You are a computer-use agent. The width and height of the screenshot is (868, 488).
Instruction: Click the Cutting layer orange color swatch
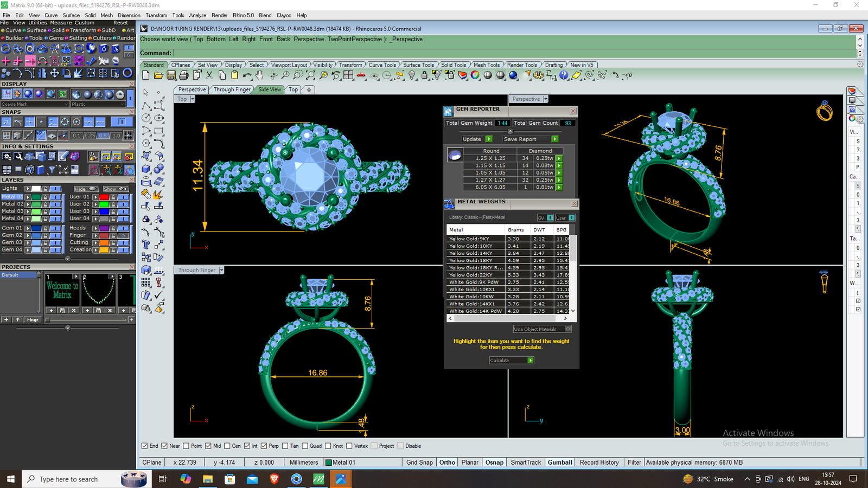(104, 242)
